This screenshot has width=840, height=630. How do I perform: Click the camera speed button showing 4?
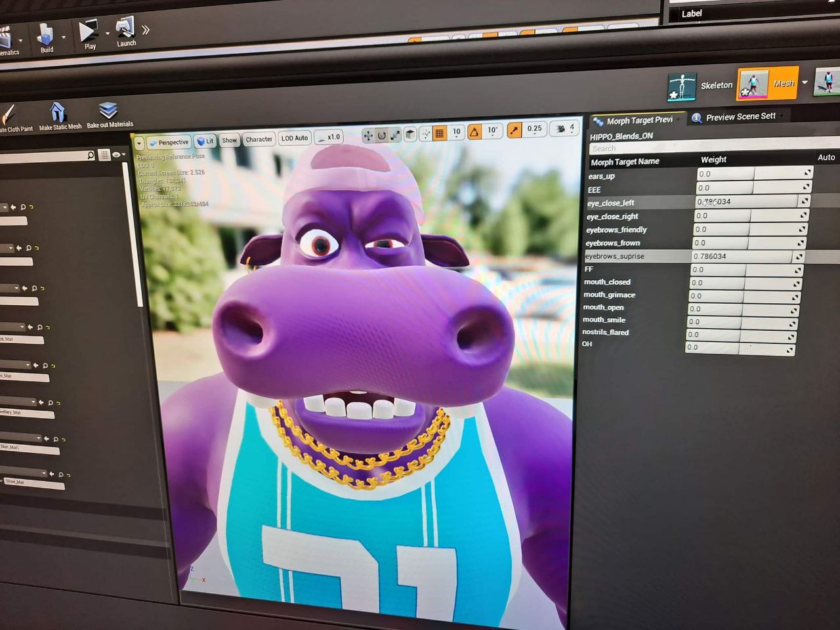click(x=565, y=129)
